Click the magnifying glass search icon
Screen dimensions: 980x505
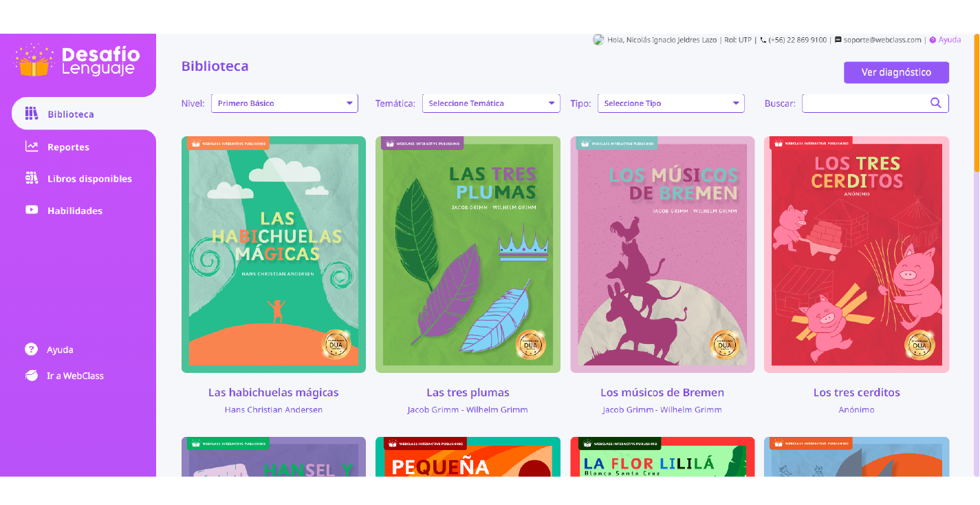pyautogui.click(x=936, y=103)
